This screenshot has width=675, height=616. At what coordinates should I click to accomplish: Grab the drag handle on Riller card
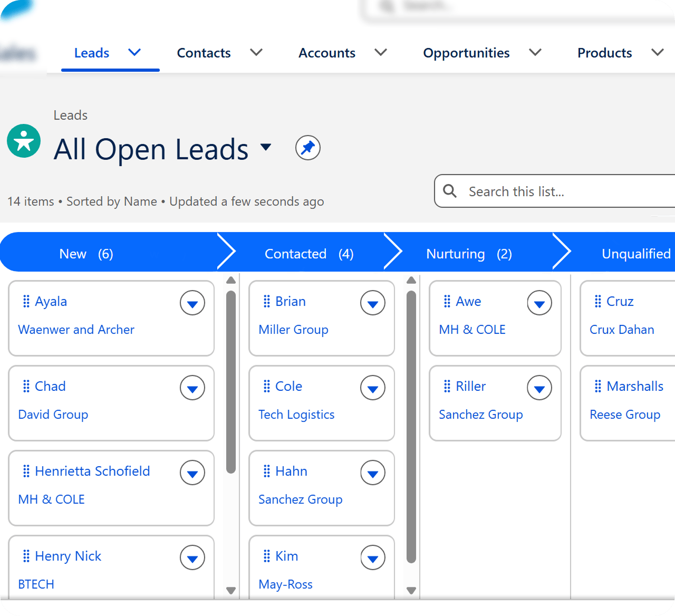[447, 386]
